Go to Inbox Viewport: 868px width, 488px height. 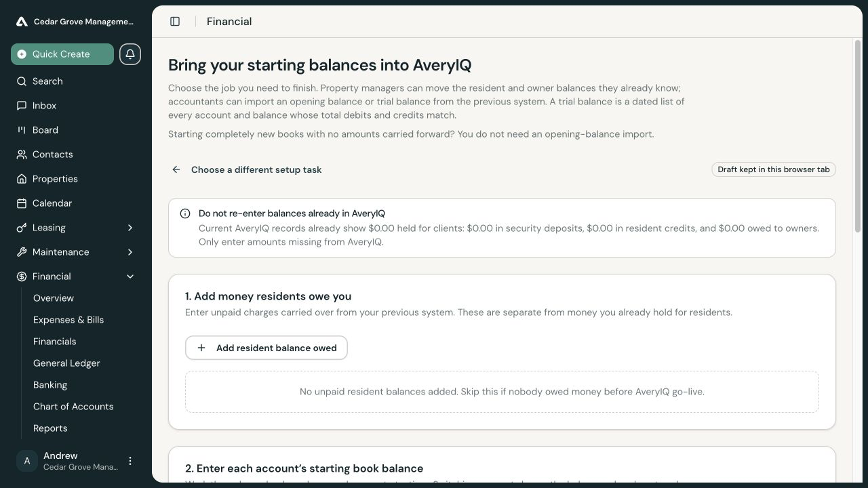(76, 106)
